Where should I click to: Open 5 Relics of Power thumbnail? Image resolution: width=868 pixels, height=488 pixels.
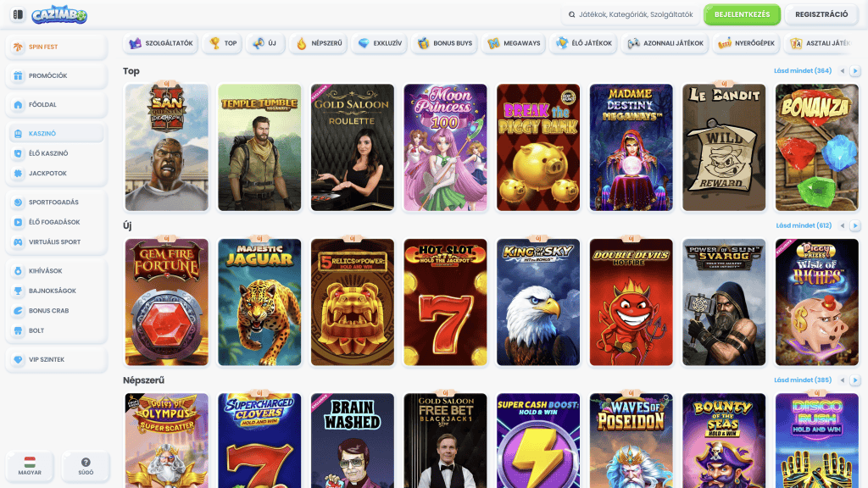(353, 302)
